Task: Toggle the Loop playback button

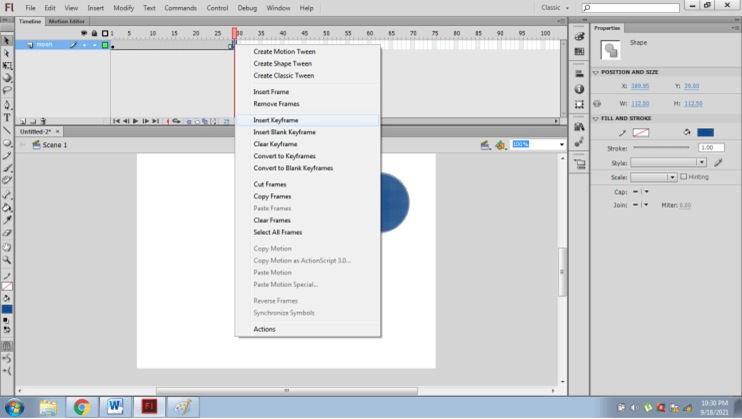Action: [x=177, y=121]
